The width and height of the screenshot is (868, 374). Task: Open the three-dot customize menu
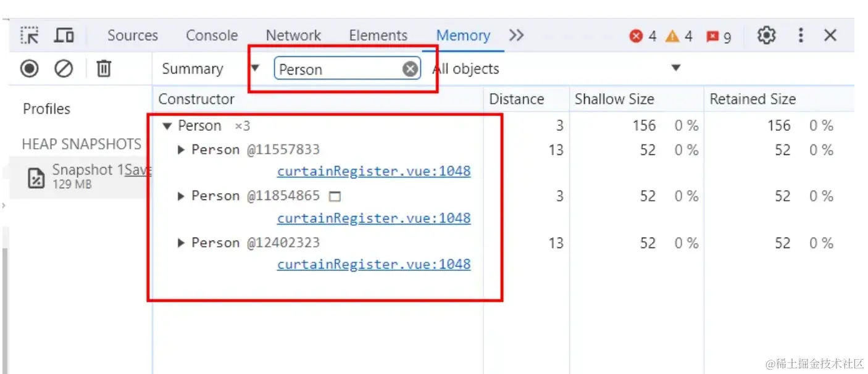(x=801, y=36)
